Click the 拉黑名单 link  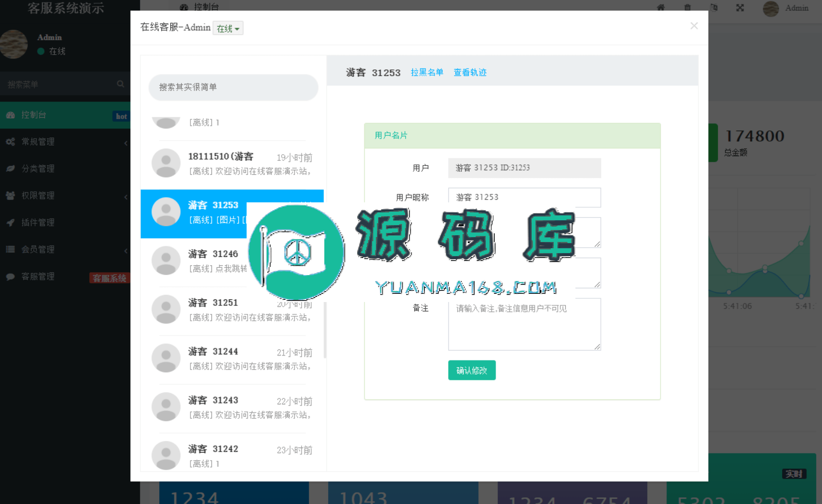point(427,72)
